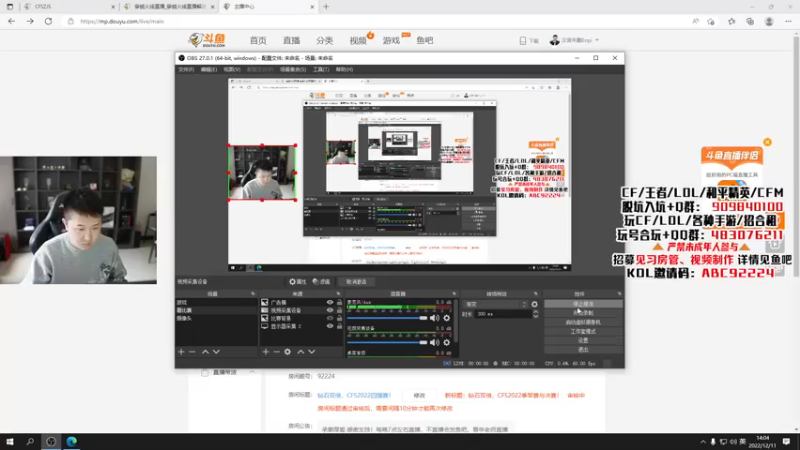Screen dimensions: 800x450
Task: Click the browser refresh button
Action: point(48,21)
